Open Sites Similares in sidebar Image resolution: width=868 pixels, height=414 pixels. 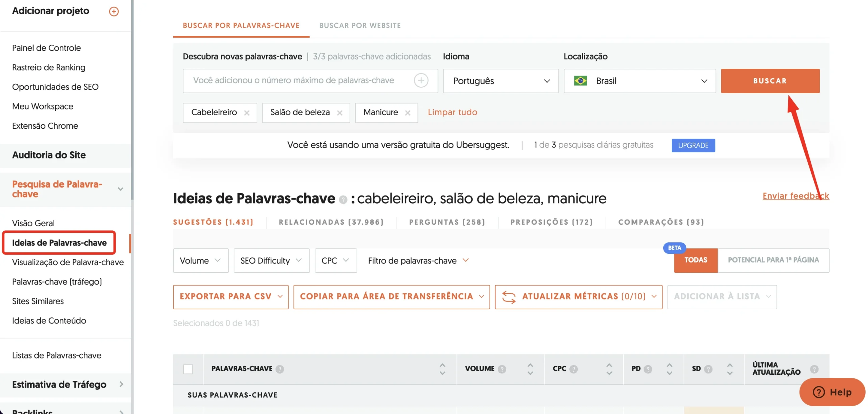pos(38,301)
